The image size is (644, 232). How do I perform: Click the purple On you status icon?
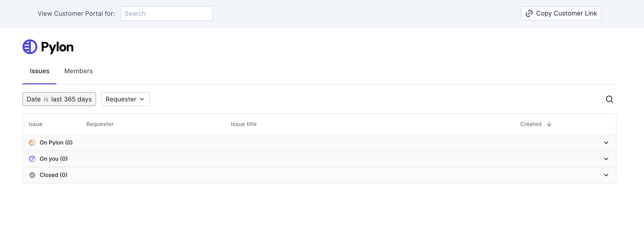point(32,159)
